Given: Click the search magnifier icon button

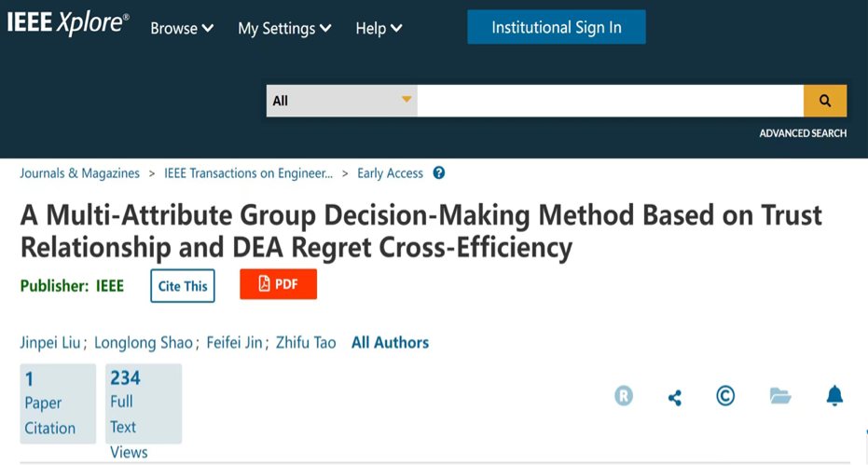Looking at the screenshot, I should pos(825,101).
